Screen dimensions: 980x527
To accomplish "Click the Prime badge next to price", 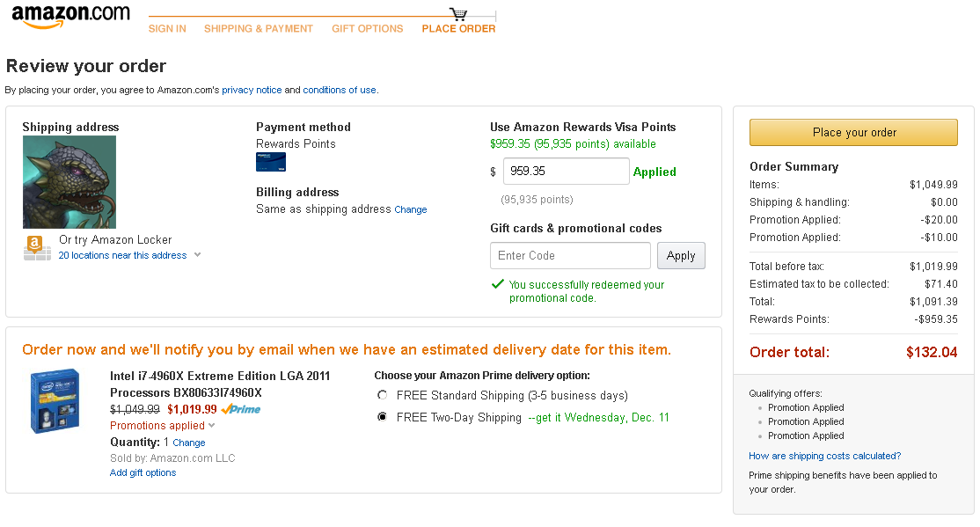I will [x=241, y=409].
